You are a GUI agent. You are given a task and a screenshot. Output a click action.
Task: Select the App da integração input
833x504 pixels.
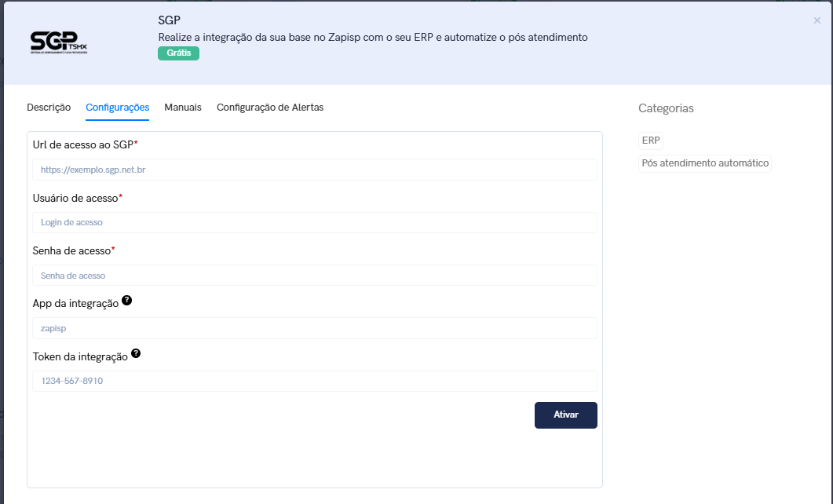click(x=314, y=328)
